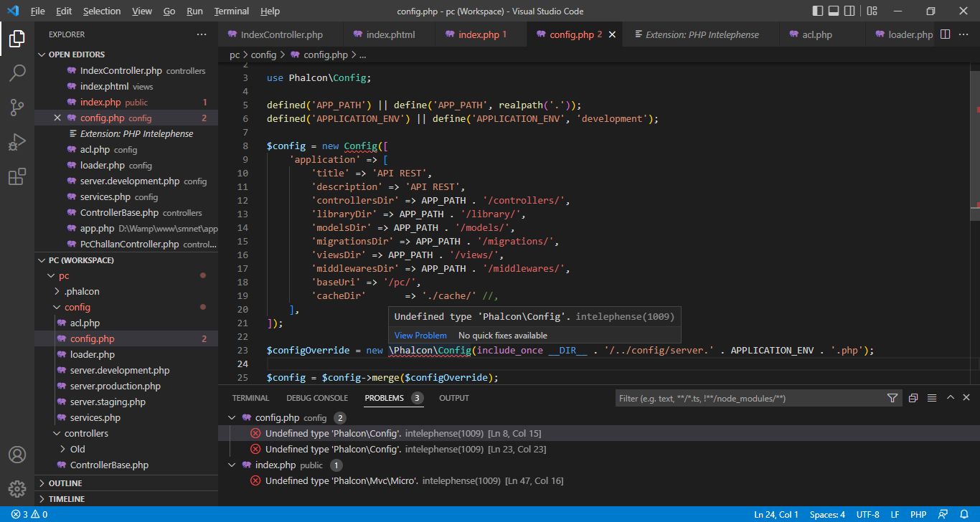
Task: Focus the Problems filter input field
Action: 750,398
